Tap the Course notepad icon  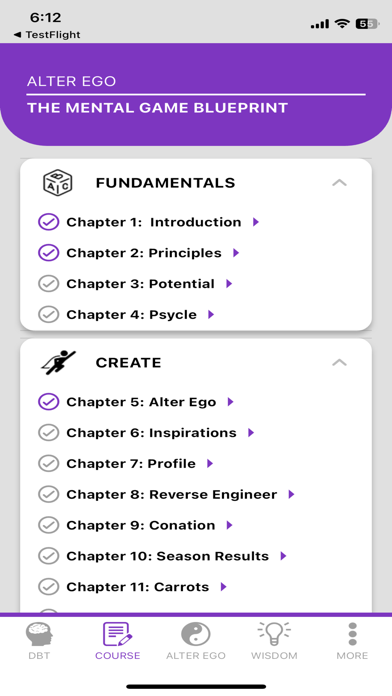click(117, 634)
